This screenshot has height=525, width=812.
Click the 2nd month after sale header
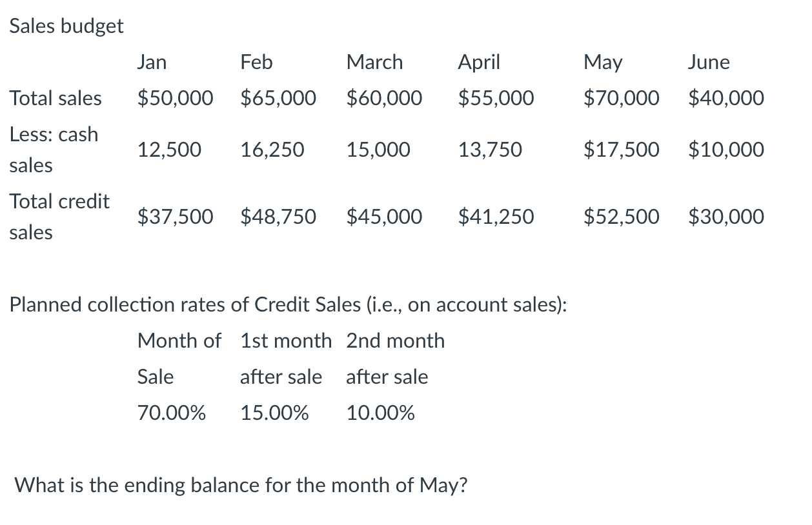tap(395, 359)
